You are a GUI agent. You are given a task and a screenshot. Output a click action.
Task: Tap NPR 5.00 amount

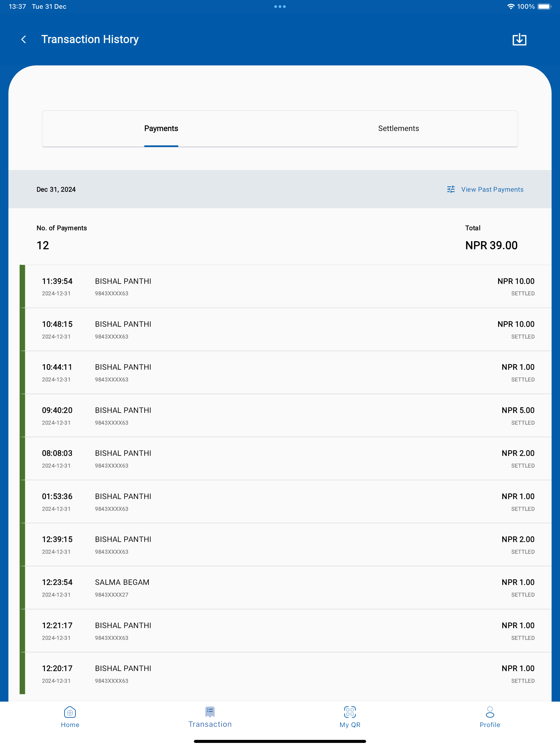518,410
